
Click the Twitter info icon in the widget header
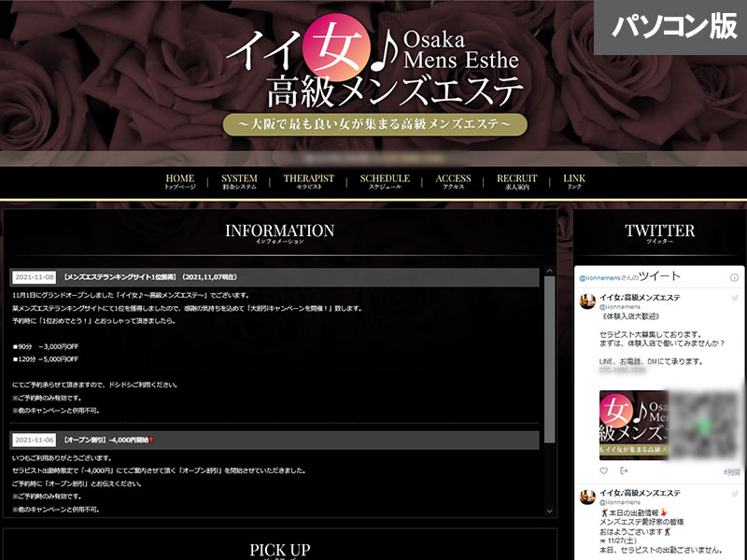coord(734,276)
